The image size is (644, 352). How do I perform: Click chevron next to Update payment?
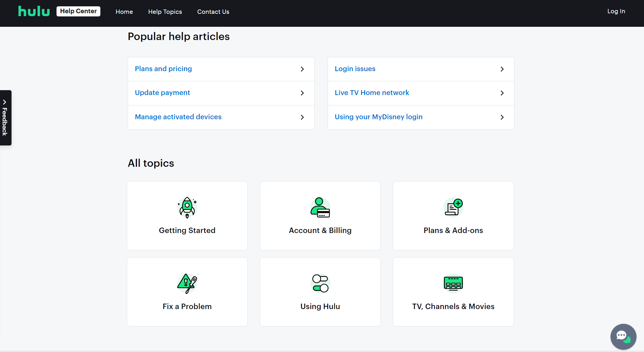pos(302,93)
